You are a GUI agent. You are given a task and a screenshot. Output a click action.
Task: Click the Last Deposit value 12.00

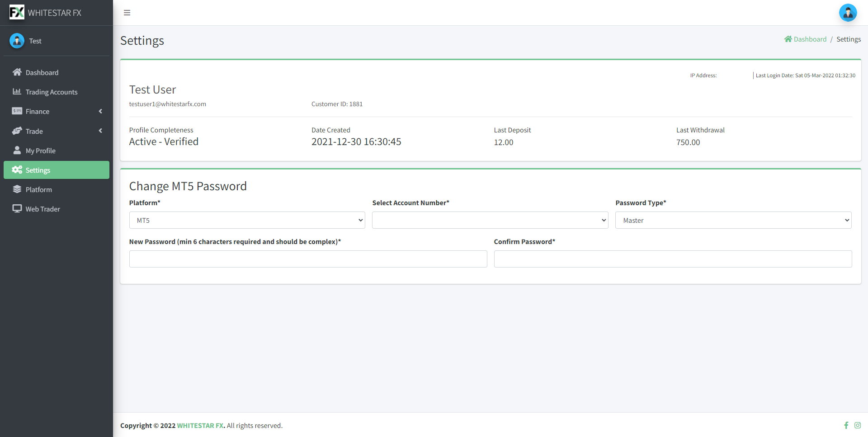(x=504, y=142)
